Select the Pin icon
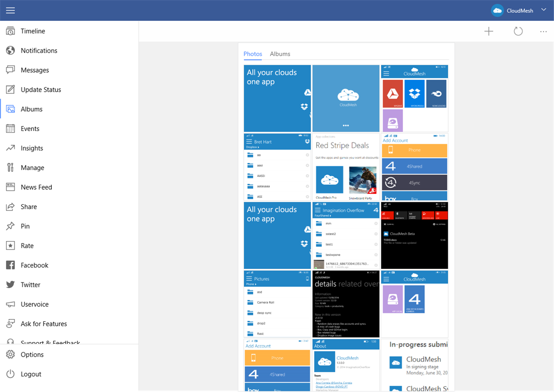 point(11,226)
